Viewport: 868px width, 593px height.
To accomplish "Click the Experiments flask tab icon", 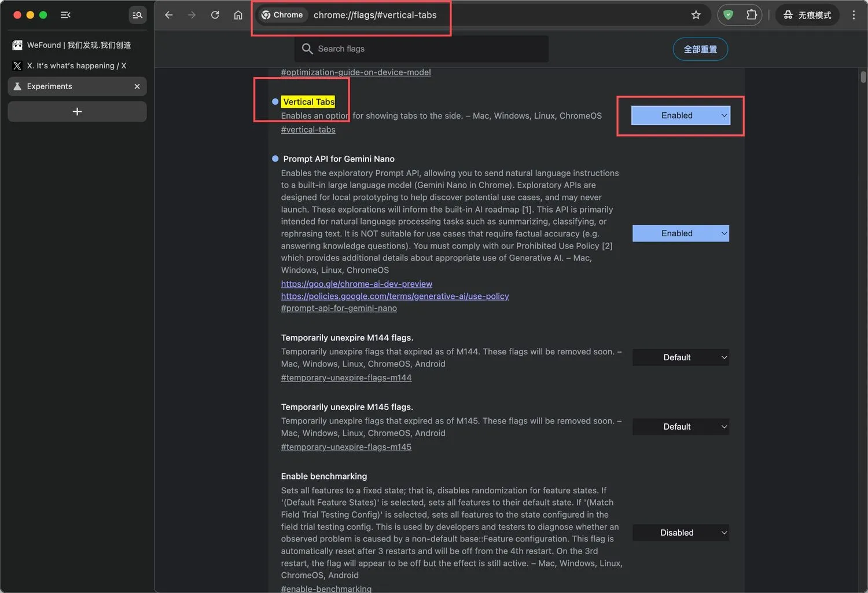I will pyautogui.click(x=17, y=86).
